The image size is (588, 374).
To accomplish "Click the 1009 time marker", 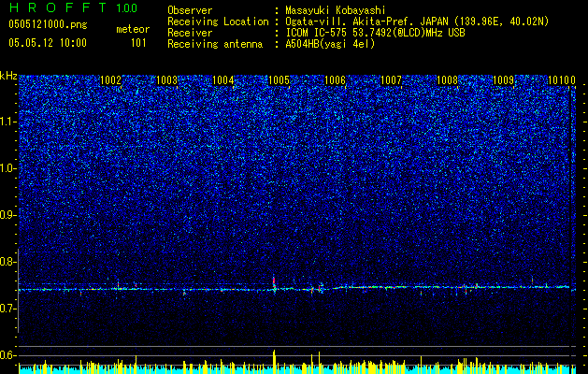I will point(503,80).
